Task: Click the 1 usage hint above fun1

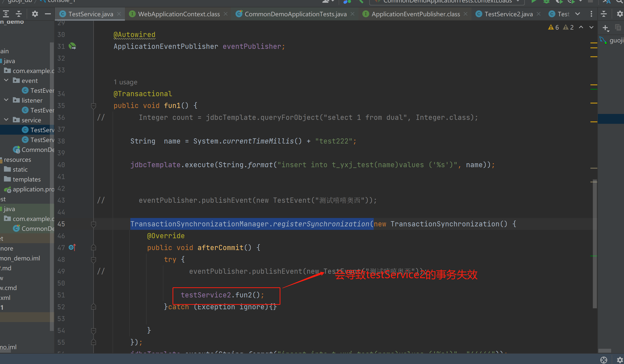Action: pos(125,82)
